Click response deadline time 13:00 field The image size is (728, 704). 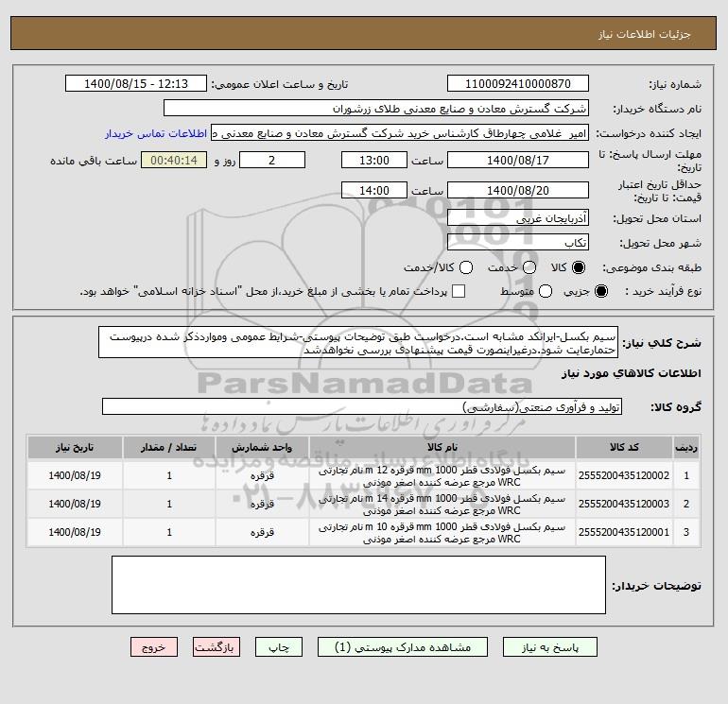pyautogui.click(x=374, y=160)
